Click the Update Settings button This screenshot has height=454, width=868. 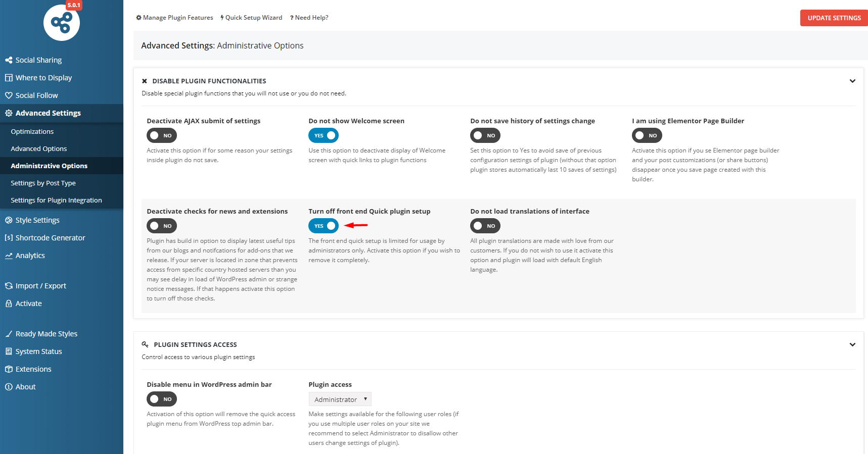pyautogui.click(x=834, y=18)
